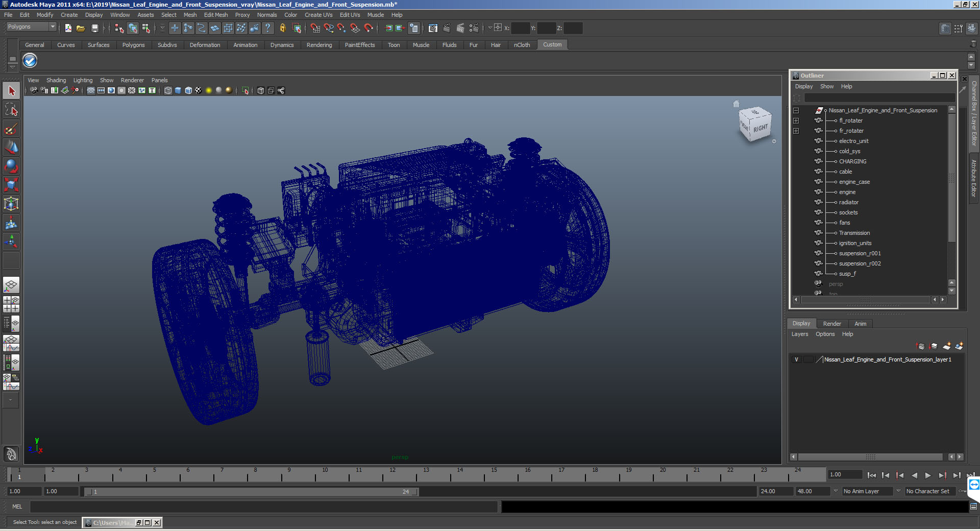Open Outliner Show menu
This screenshot has height=531, width=980.
(827, 86)
